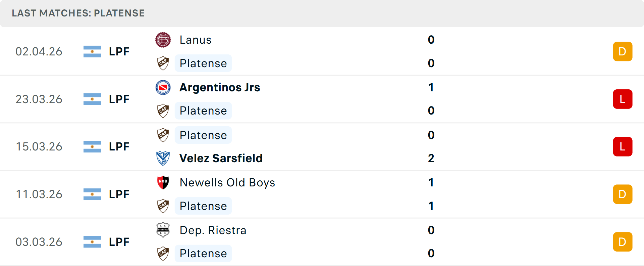Click the loss badge for the Velez match

pos(623,147)
